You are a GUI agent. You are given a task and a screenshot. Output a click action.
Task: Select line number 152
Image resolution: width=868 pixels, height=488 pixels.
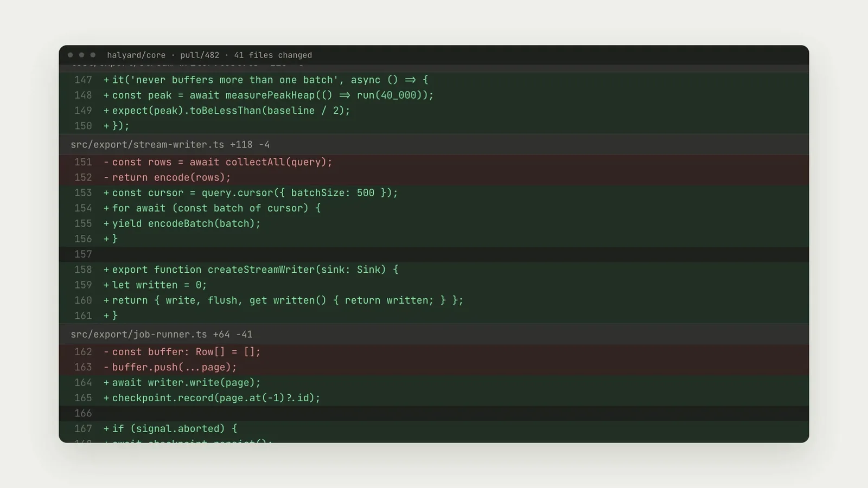tap(83, 177)
